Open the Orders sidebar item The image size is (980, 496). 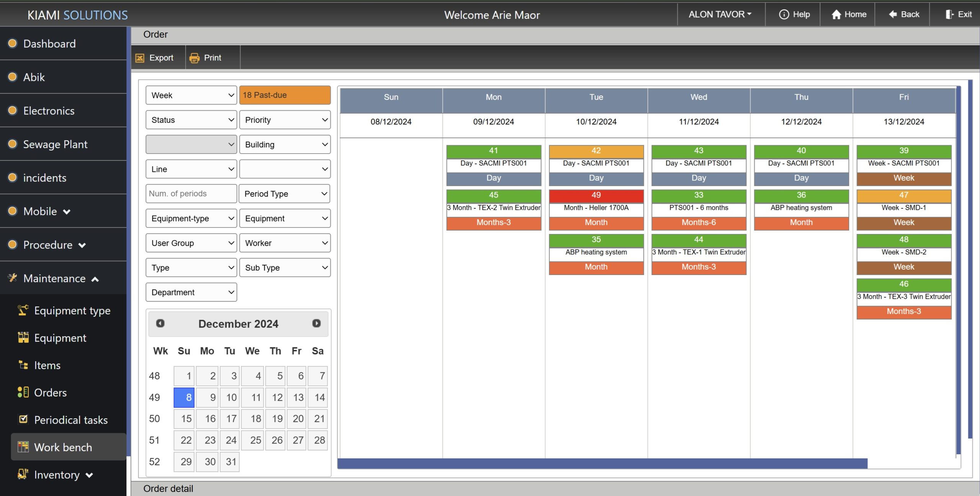coord(50,393)
